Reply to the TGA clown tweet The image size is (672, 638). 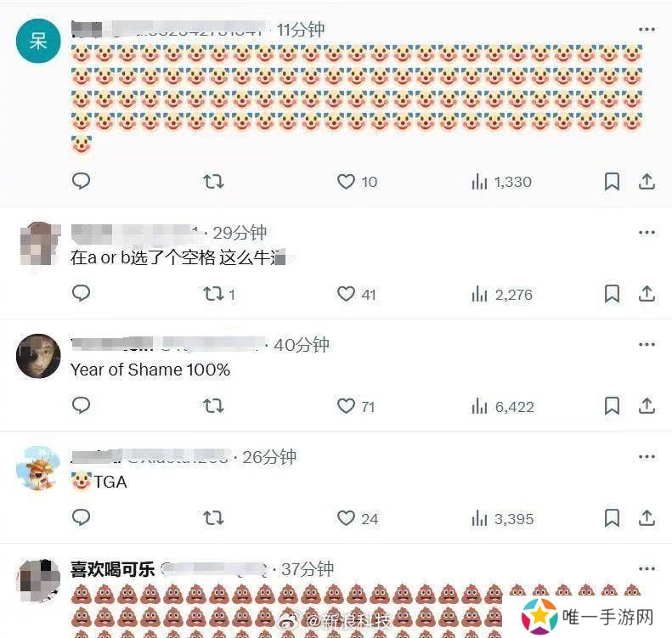81,517
